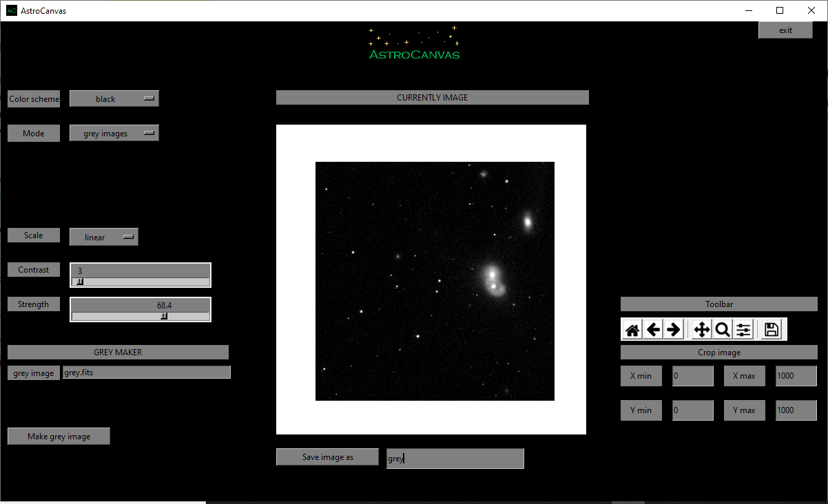Screen dimensions: 828x504
Task: Click the Y min input field
Action: tap(693, 410)
